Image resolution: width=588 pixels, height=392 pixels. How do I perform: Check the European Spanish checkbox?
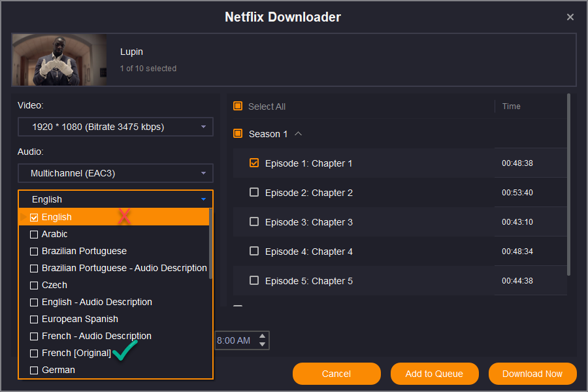(x=34, y=319)
